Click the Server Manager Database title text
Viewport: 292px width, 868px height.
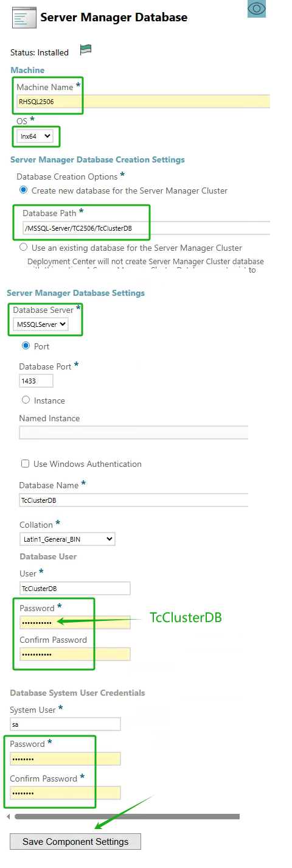(x=114, y=18)
